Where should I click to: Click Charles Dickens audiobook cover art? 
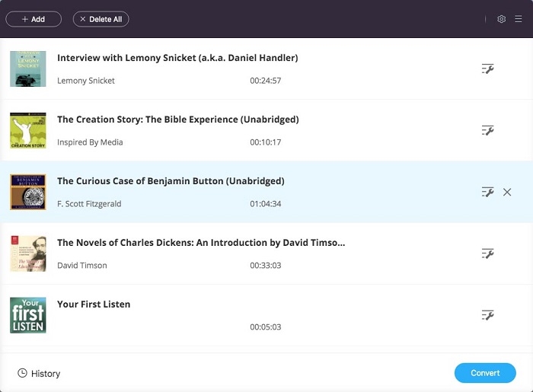(28, 253)
